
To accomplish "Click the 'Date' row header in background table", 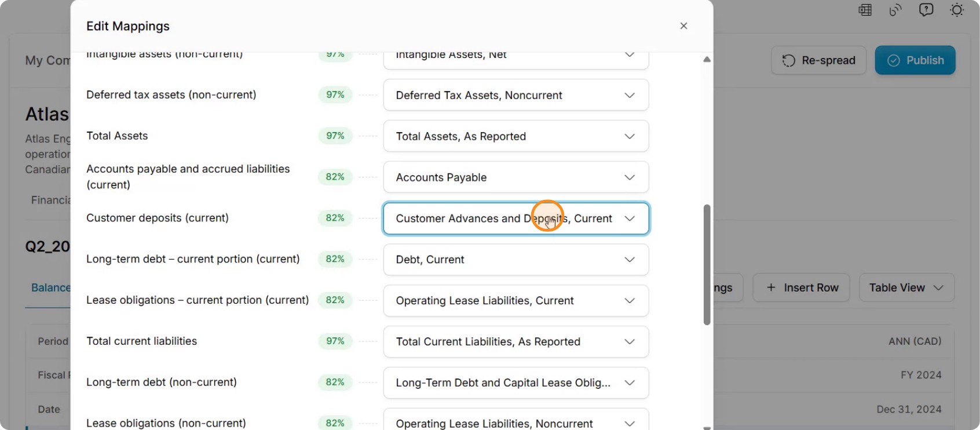I will [x=49, y=409].
